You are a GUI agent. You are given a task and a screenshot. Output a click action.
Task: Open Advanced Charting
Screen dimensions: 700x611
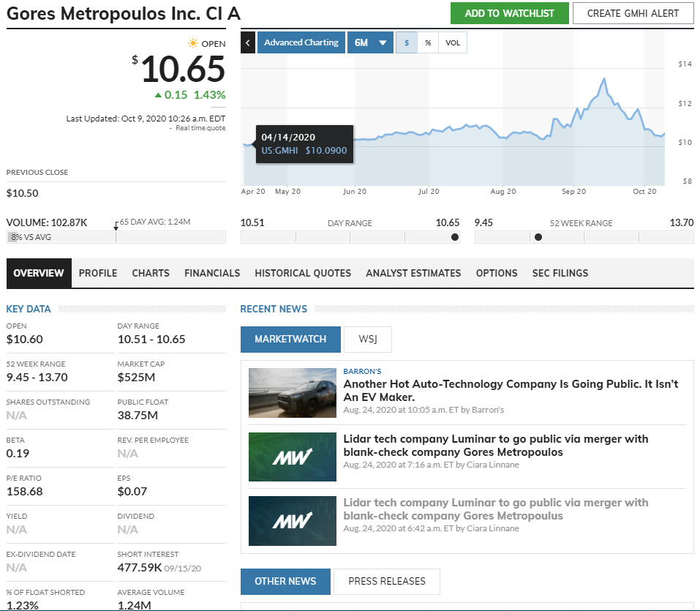[301, 43]
